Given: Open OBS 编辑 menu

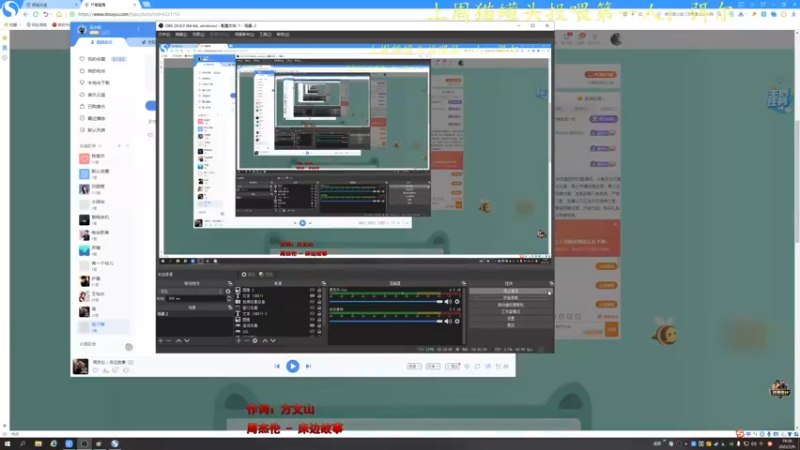Looking at the screenshot, I should 181,35.
